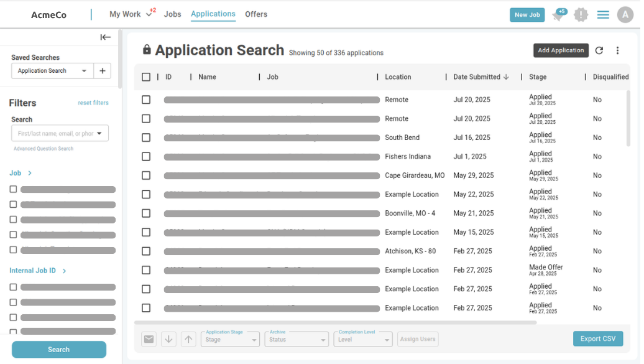The width and height of the screenshot is (644, 364).
Task: Click the alert badge exclamation icon
Action: pos(581,15)
